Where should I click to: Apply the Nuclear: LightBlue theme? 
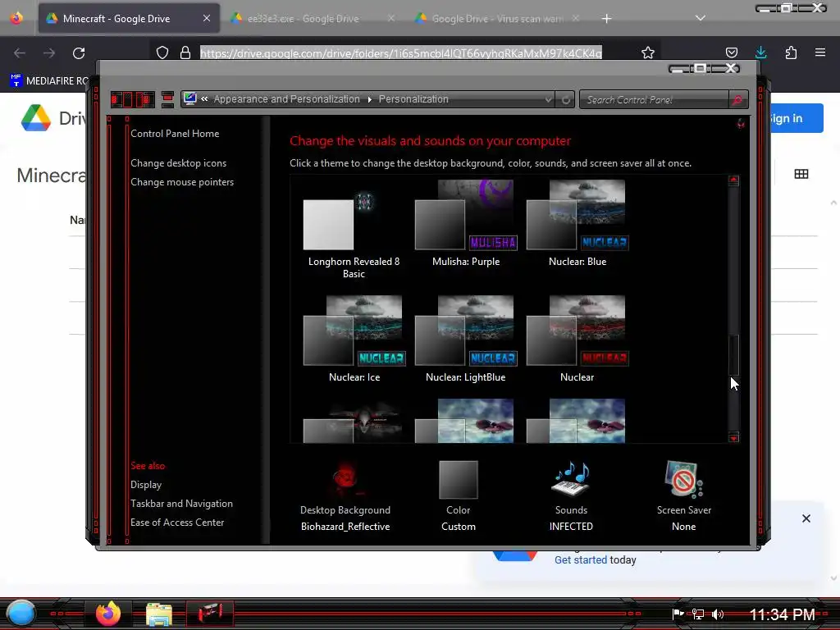tap(466, 339)
